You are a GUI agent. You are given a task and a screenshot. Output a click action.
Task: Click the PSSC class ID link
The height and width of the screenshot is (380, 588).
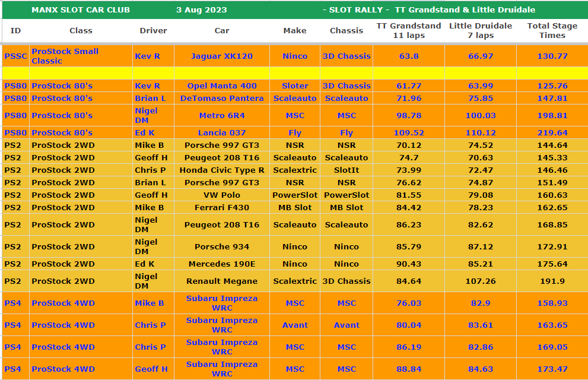pos(15,56)
